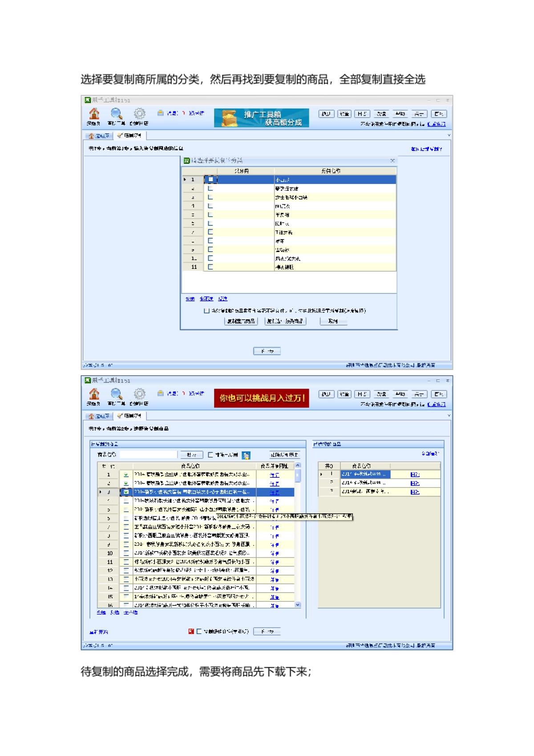Click the product list scroll-down arrow
The image size is (534, 756).
click(x=298, y=605)
